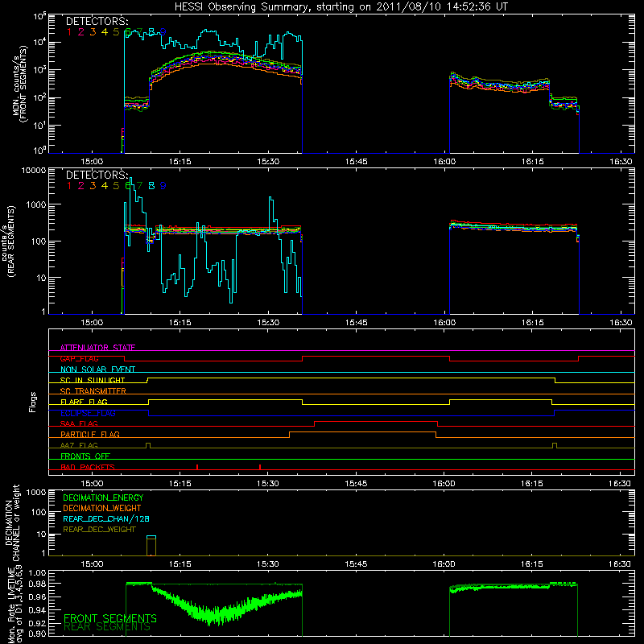Click blue detector 9 in front segments legend
Screen dimensions: 644x644
163,32
